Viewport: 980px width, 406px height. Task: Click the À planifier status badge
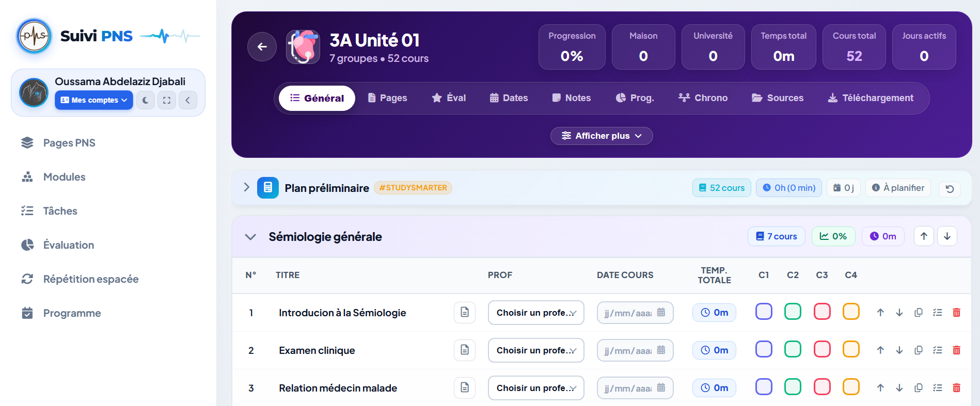(898, 188)
